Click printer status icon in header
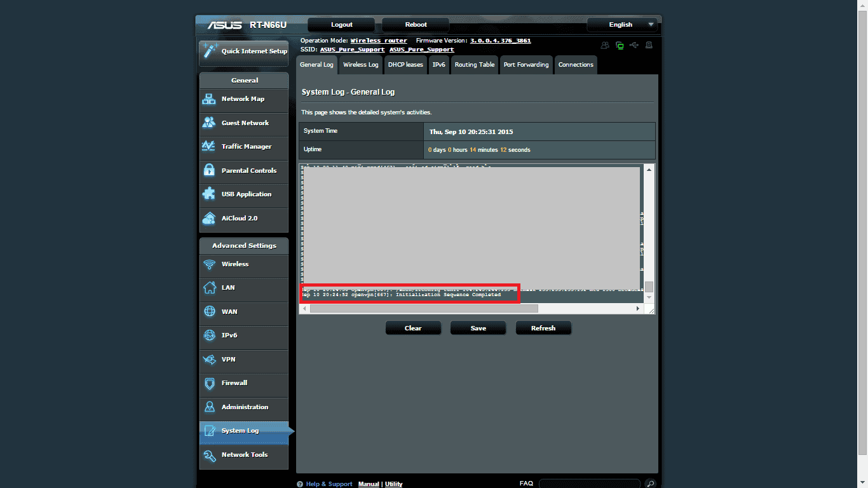This screenshot has height=488, width=868. click(649, 45)
